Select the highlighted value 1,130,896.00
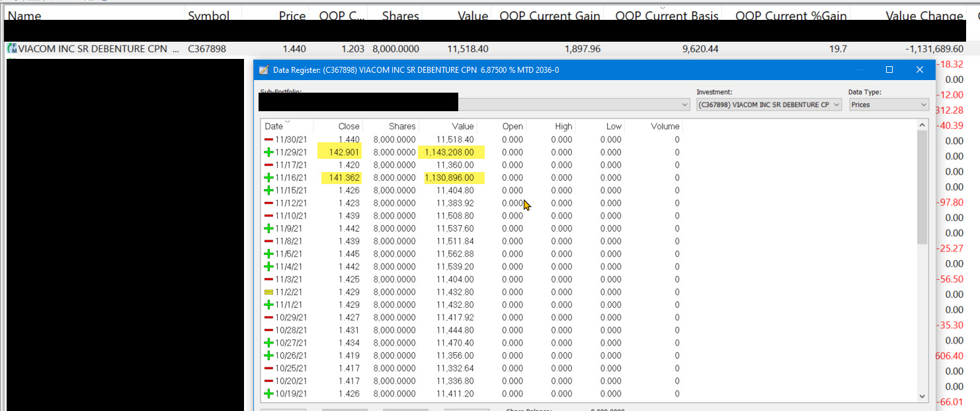 coord(451,177)
